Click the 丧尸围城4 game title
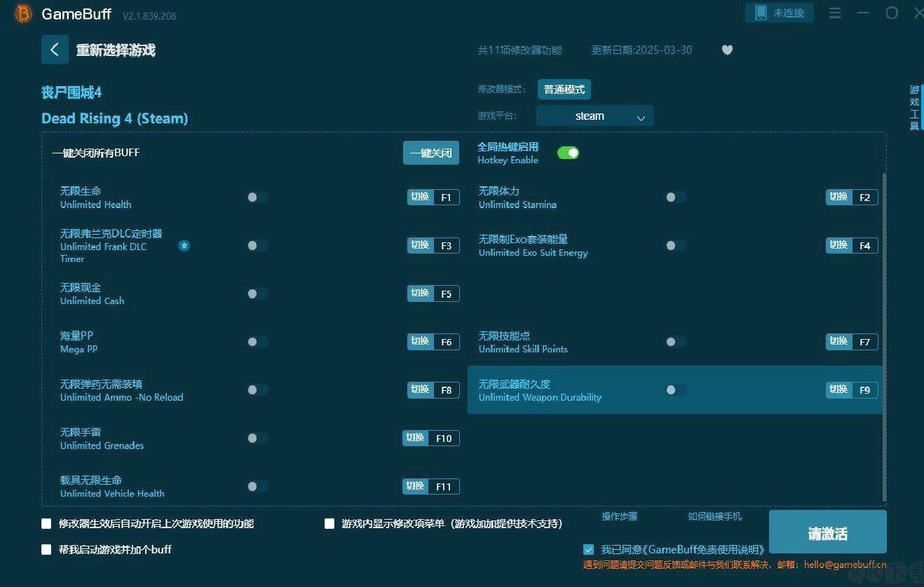 pos(72,92)
